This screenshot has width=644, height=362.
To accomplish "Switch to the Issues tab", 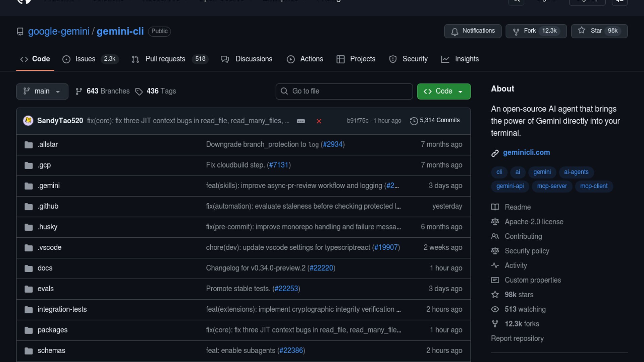I will [85, 59].
